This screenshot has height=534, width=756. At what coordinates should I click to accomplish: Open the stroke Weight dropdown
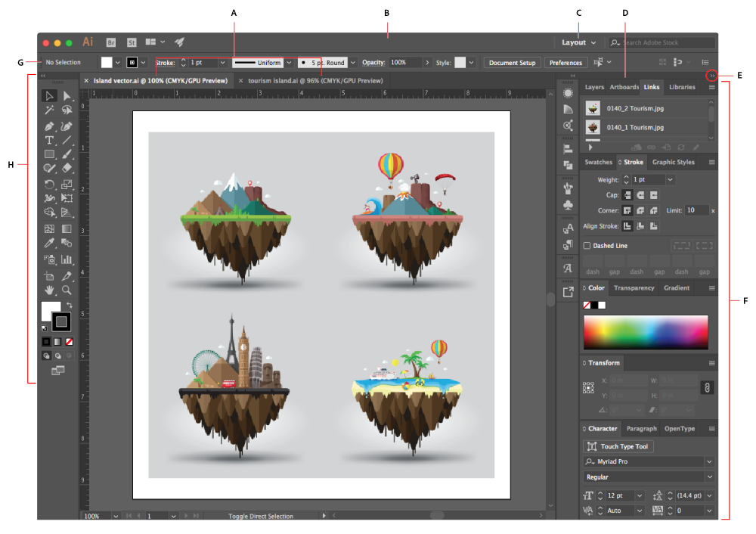point(669,178)
